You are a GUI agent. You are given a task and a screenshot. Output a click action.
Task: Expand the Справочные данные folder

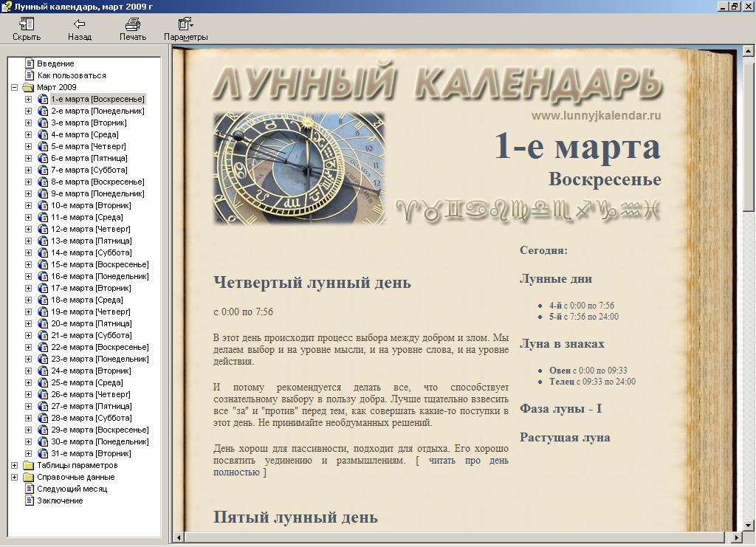(15, 477)
